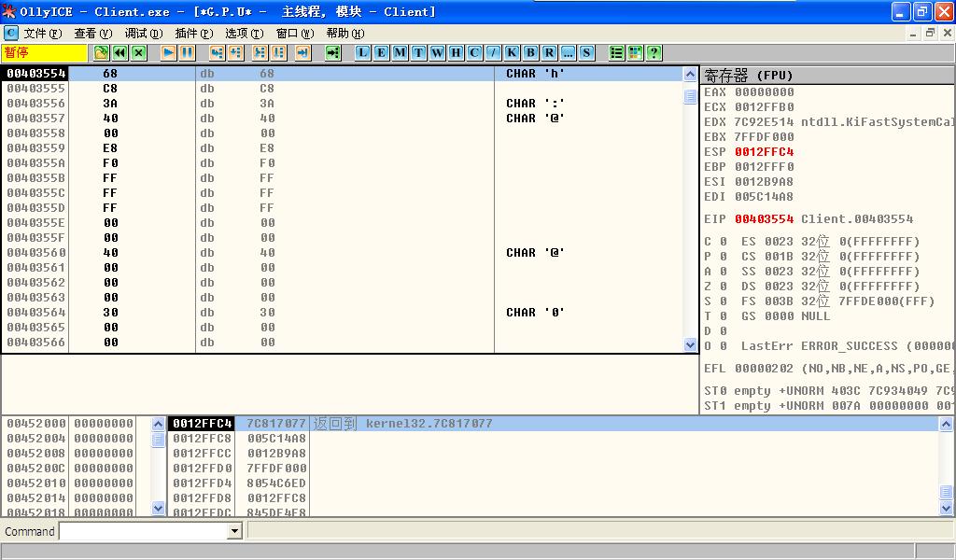
Task: Go to address in disassembler icon
Action: tap(333, 52)
